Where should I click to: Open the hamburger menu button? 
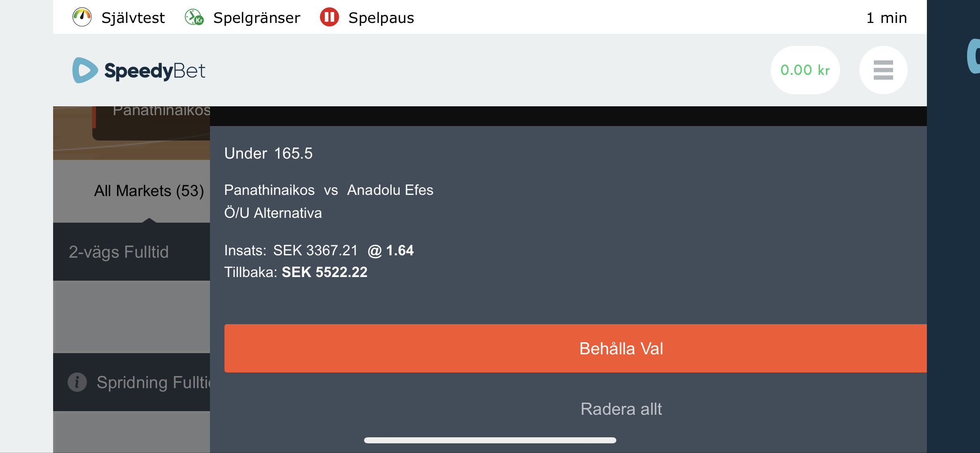coord(883,70)
